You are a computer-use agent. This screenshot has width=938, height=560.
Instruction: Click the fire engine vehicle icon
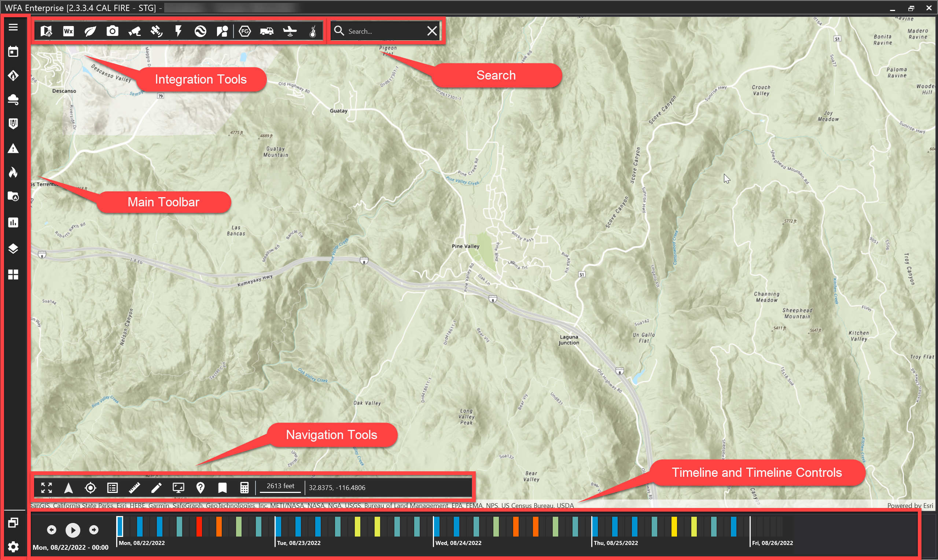click(x=267, y=31)
